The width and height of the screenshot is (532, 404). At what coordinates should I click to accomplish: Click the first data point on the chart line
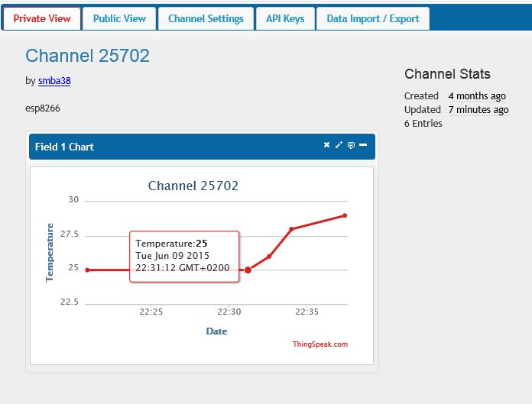pos(87,270)
